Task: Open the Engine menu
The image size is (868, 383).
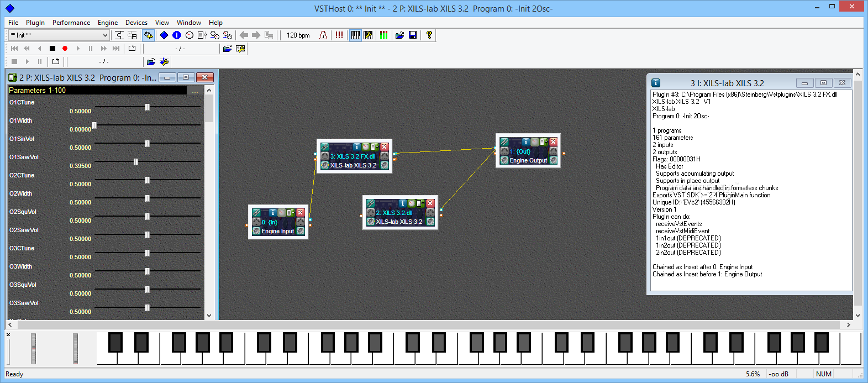Action: 108,23
